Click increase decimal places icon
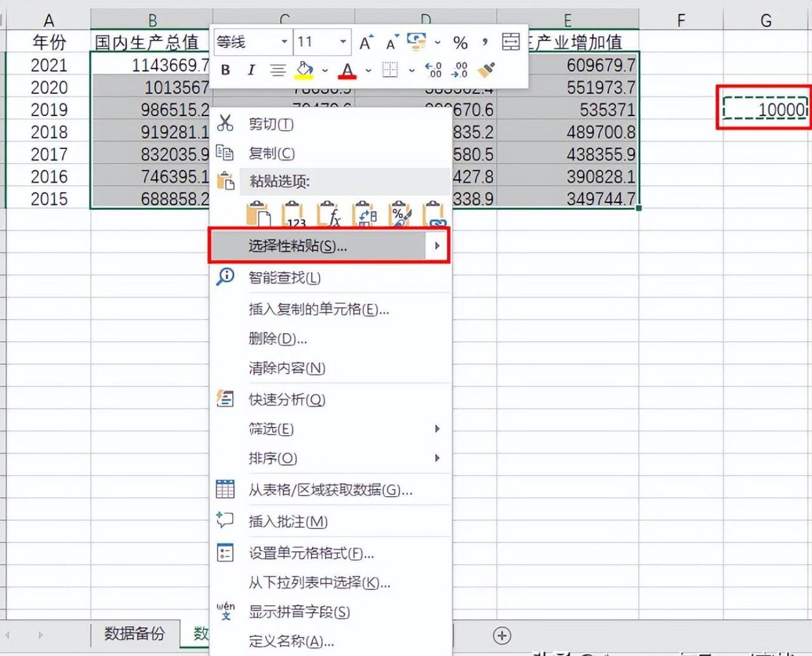 [433, 70]
